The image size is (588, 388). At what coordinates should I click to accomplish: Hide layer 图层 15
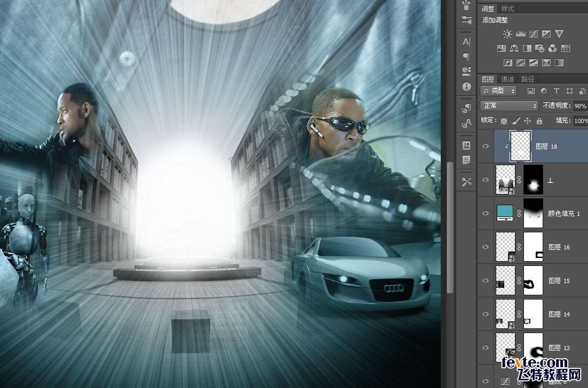[x=486, y=280]
